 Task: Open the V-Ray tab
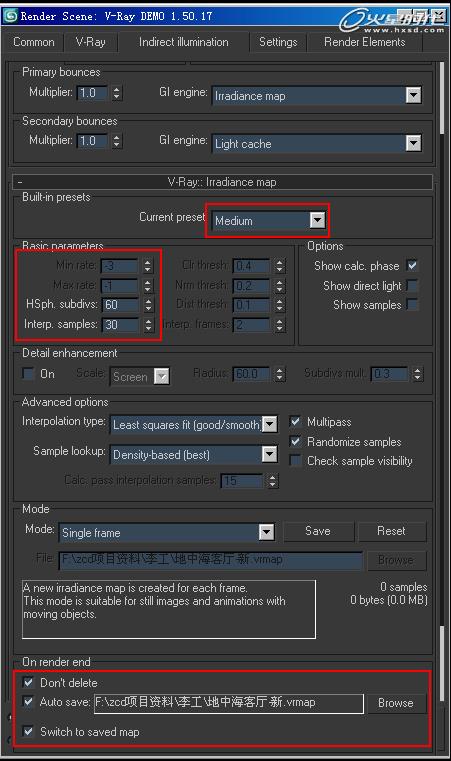pyautogui.click(x=90, y=42)
